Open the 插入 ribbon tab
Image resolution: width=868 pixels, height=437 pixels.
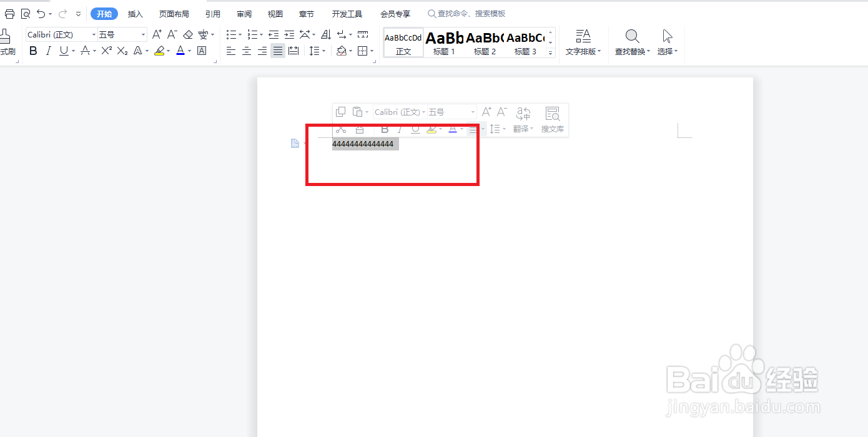coord(136,14)
